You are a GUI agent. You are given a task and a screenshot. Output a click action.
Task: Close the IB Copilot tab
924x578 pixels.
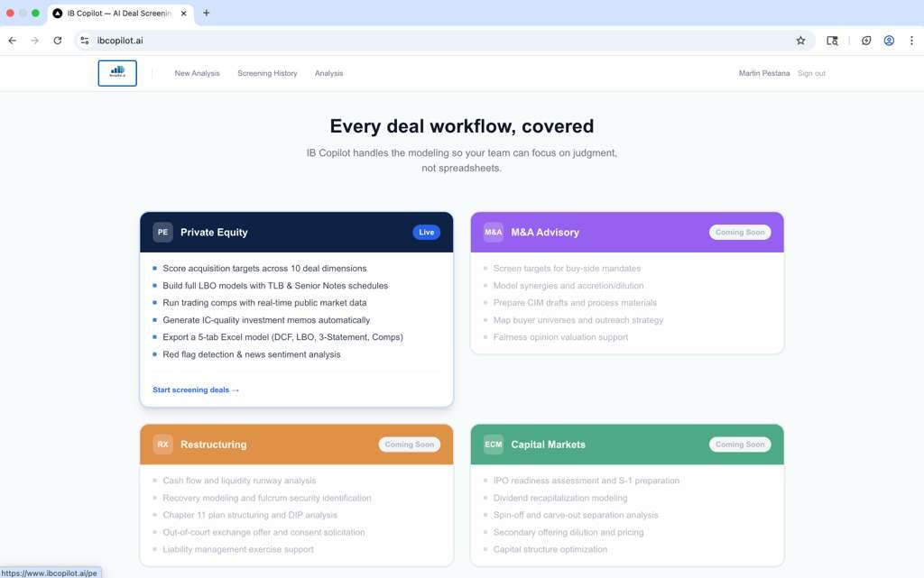point(183,13)
